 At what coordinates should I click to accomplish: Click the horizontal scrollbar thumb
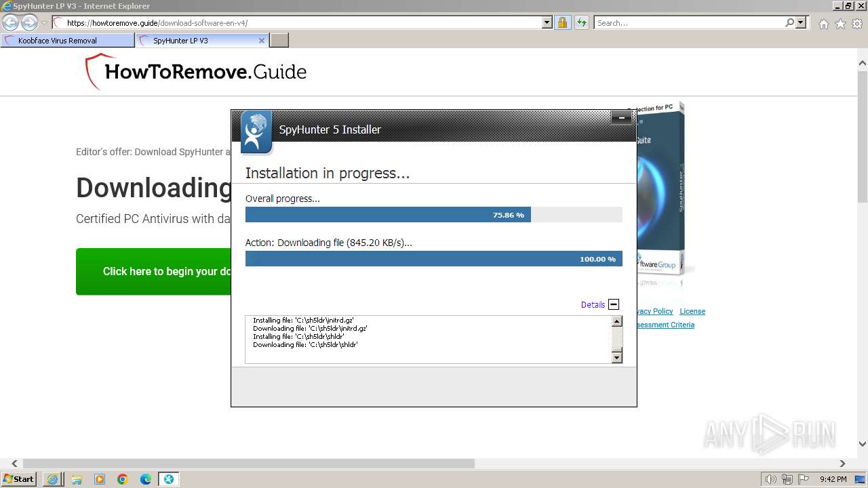[248, 464]
